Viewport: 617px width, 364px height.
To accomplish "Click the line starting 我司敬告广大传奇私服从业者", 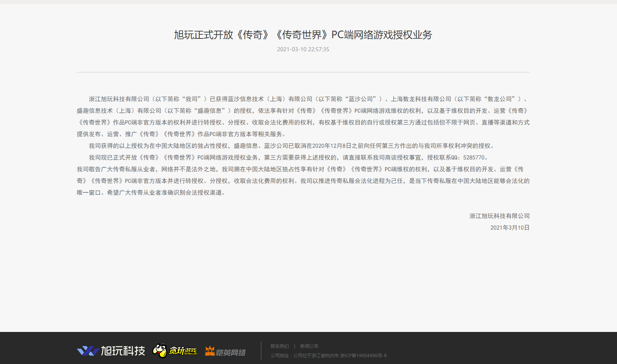I will pos(300,169).
